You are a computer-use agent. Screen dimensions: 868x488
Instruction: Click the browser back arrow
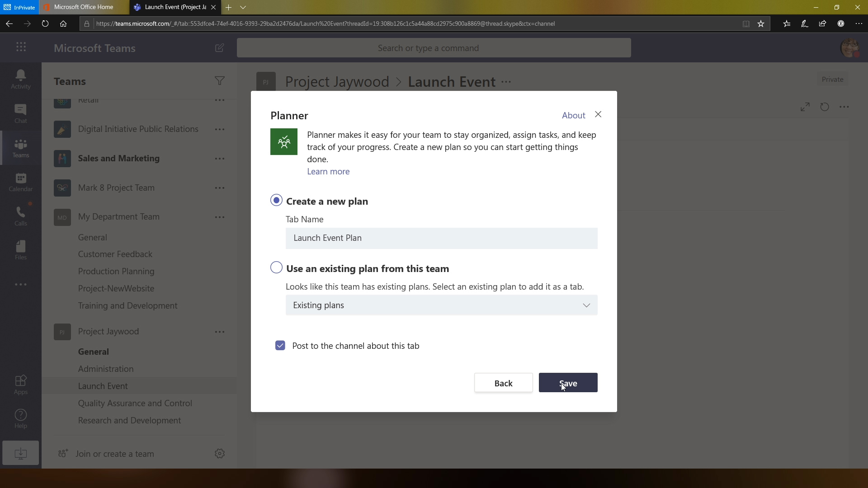(x=9, y=23)
